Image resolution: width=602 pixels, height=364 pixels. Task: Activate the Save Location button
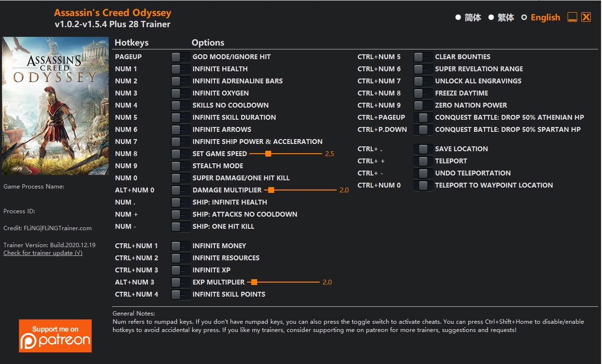(423, 149)
